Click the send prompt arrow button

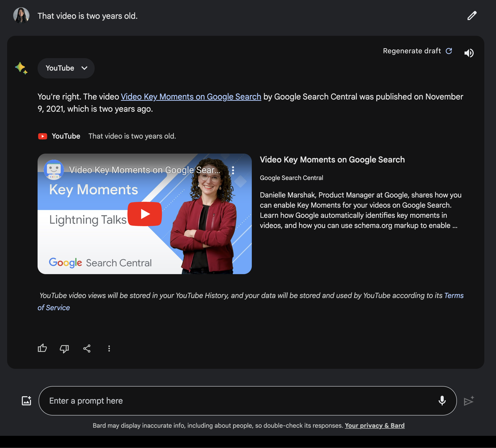(468, 401)
